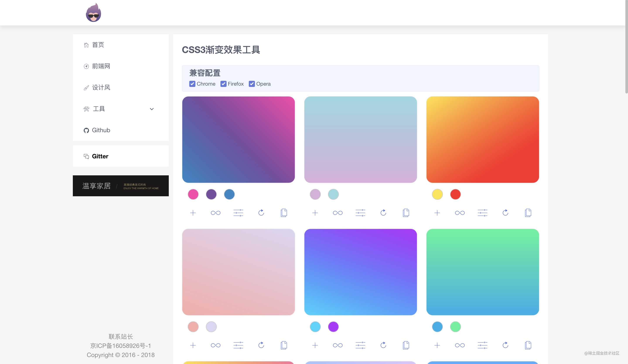Click the Gitter link in sidebar
This screenshot has height=364, width=628.
pos(100,156)
